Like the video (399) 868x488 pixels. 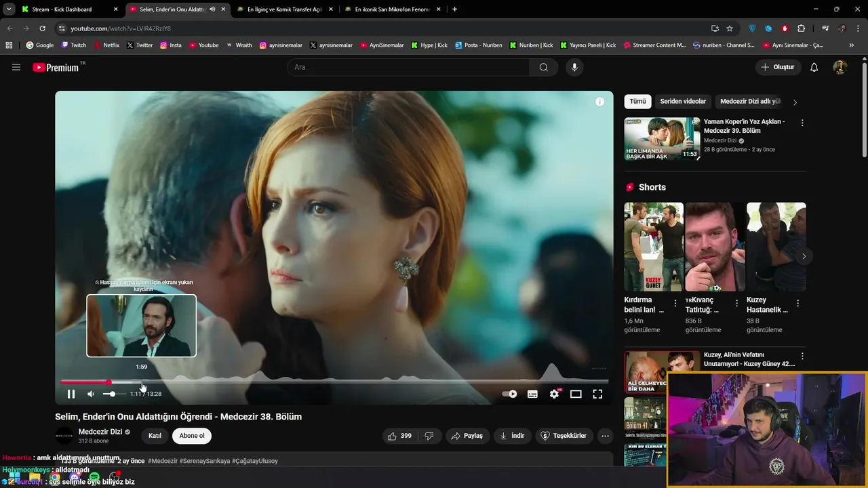pos(399,436)
